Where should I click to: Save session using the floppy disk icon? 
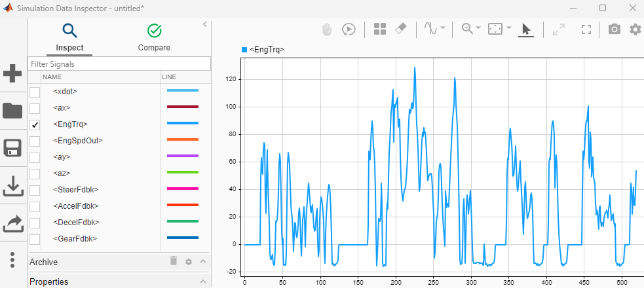[x=12, y=148]
